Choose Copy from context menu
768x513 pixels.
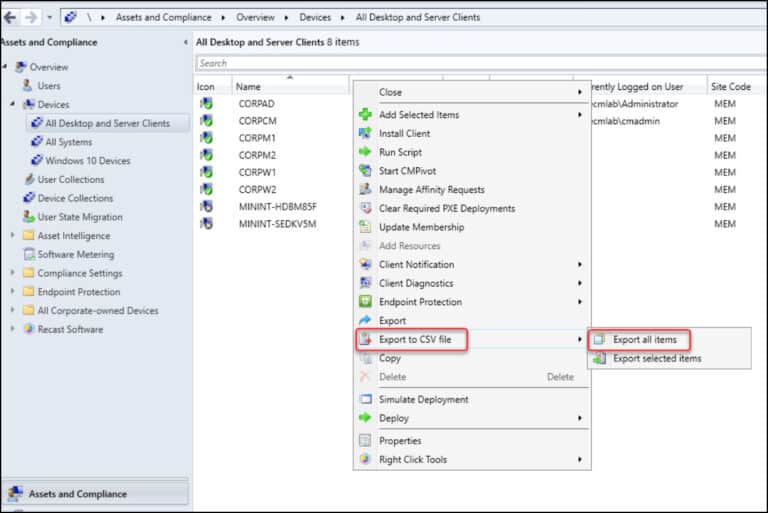[x=472, y=358]
